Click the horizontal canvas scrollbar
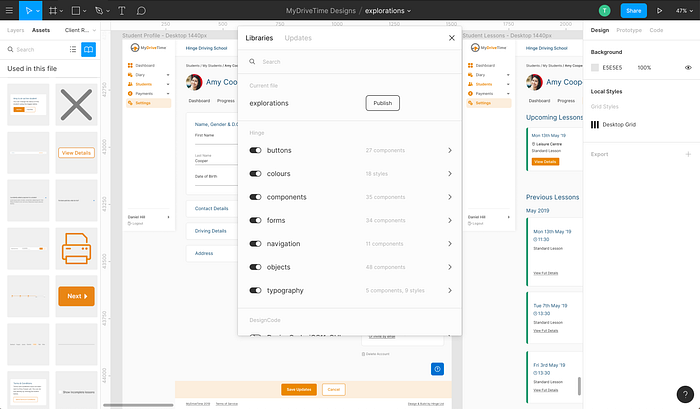 pyautogui.click(x=138, y=405)
